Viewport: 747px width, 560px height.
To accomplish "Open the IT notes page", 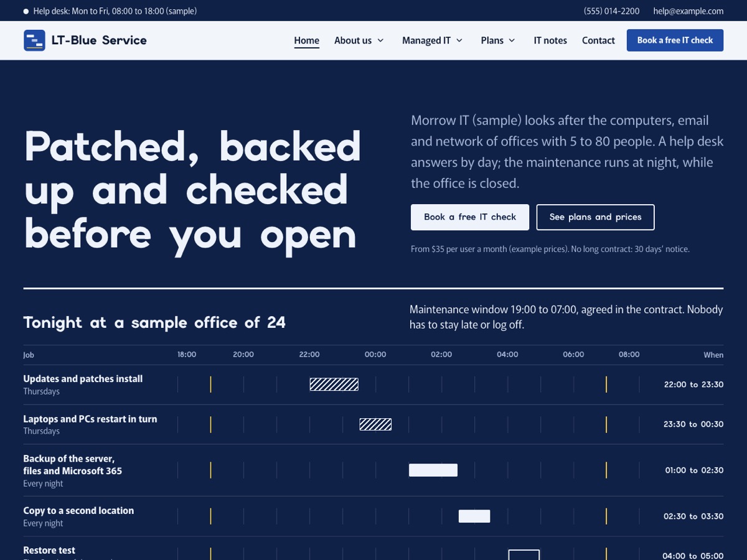I will coord(550,40).
